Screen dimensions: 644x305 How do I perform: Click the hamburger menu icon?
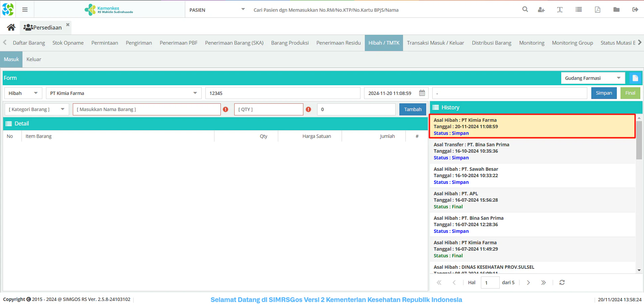[x=25, y=10]
